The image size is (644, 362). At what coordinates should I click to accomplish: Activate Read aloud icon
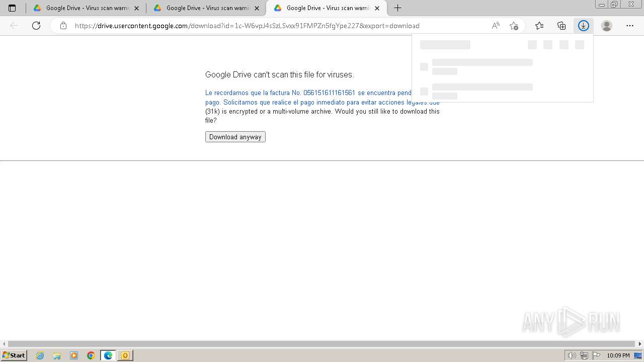coord(496,26)
